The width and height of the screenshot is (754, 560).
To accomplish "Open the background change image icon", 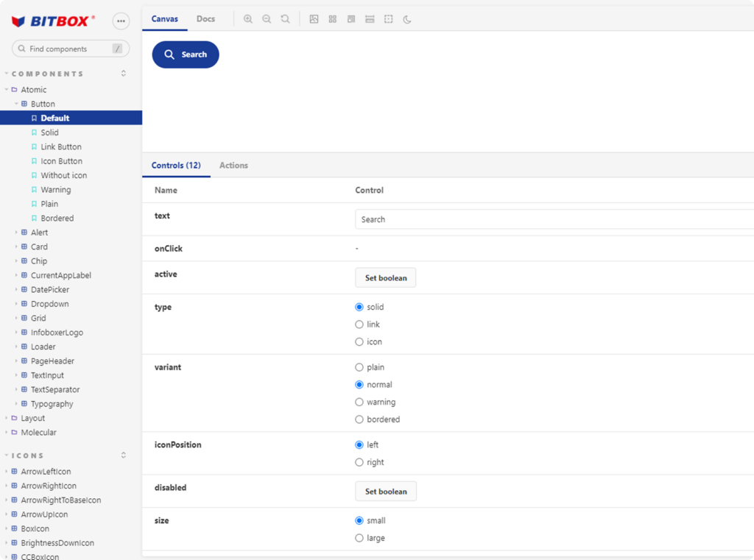I will pos(314,19).
